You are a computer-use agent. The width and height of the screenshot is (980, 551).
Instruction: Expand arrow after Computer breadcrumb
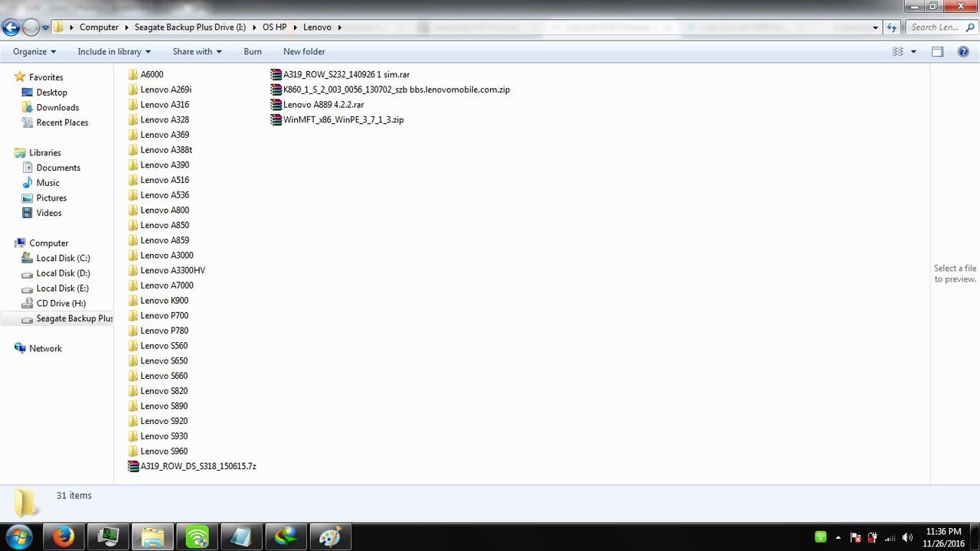pos(126,28)
